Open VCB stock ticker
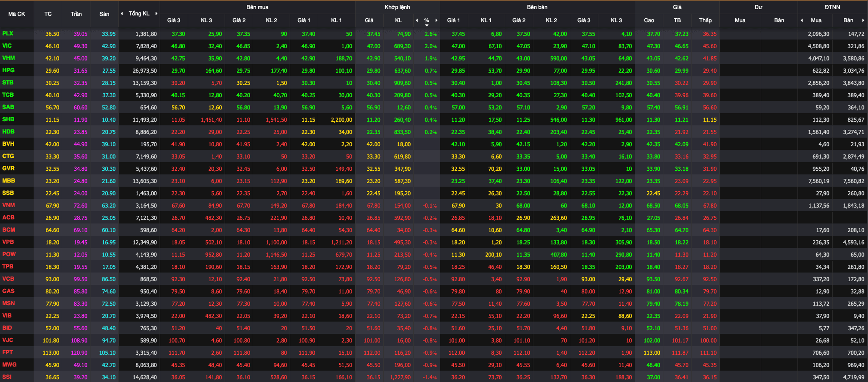 point(8,279)
